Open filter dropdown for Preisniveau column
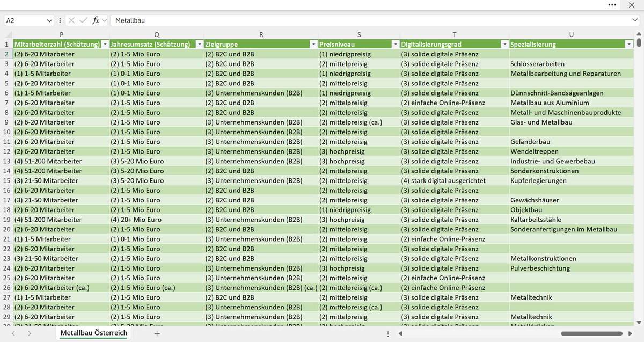Screen dimensions: 644x342 point(396,45)
